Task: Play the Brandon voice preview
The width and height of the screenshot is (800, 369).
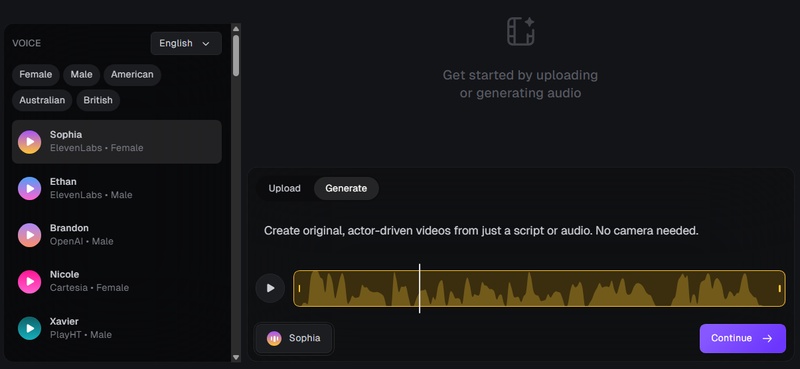Action: [30, 235]
